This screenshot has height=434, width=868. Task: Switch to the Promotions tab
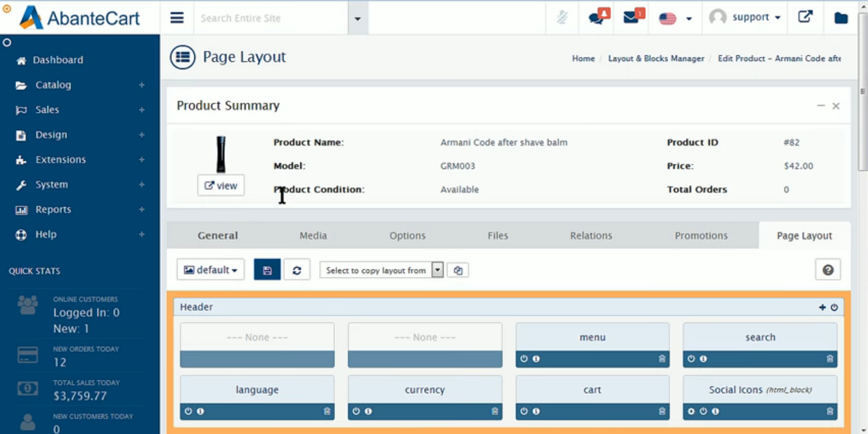[x=701, y=236]
